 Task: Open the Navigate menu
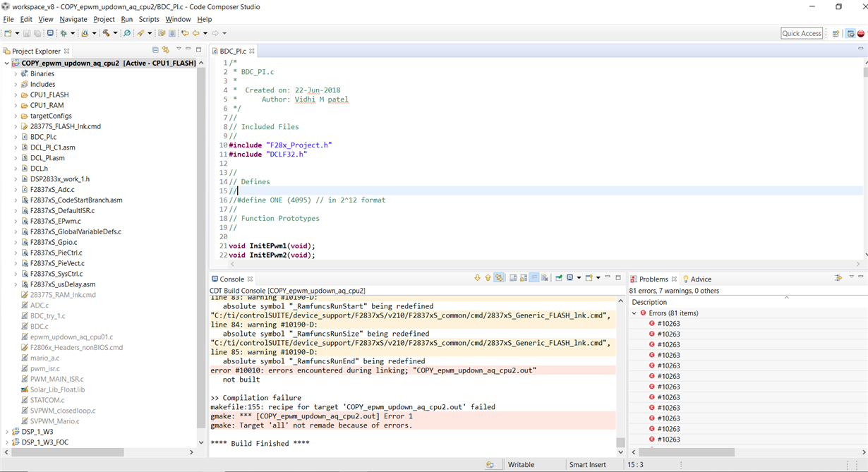(x=73, y=19)
